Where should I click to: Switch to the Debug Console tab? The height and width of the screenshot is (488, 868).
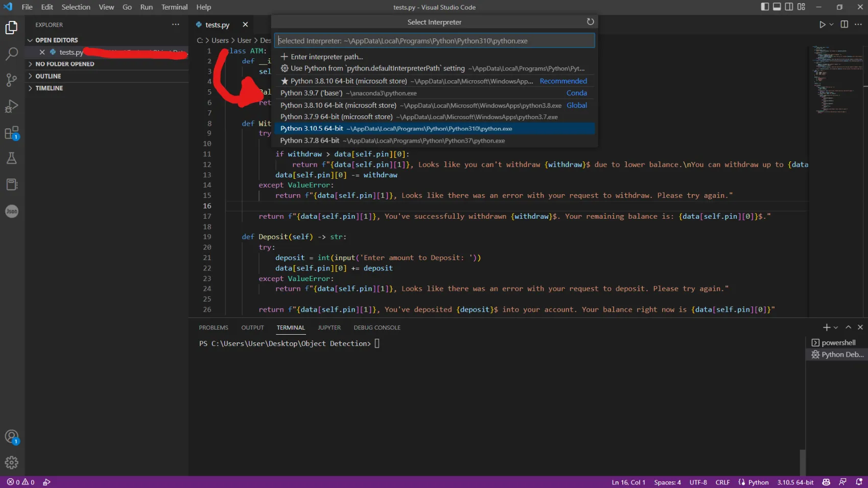point(377,328)
